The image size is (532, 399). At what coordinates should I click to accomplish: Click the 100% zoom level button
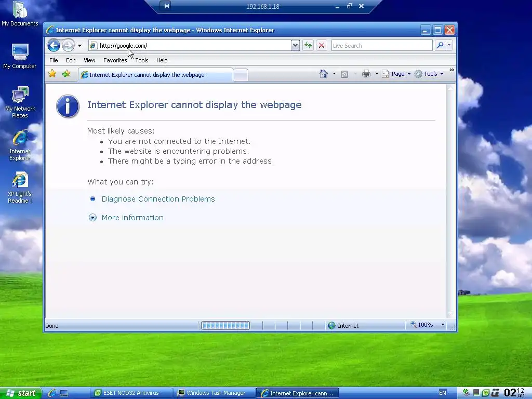[422, 325]
